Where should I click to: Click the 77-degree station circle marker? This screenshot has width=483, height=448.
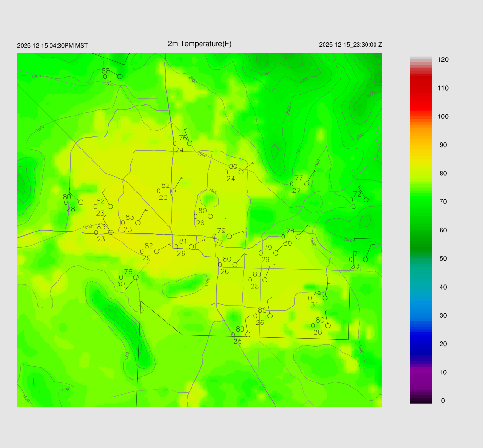307,184
